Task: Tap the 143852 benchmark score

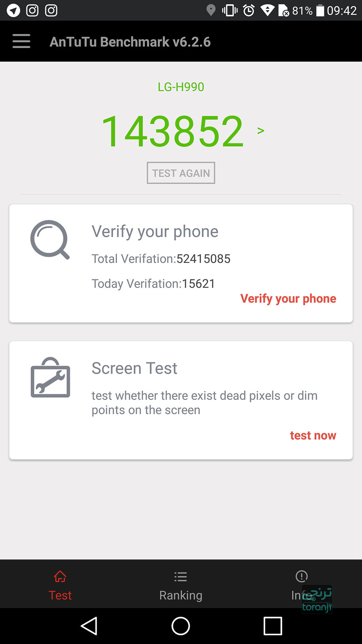Action: (x=173, y=131)
